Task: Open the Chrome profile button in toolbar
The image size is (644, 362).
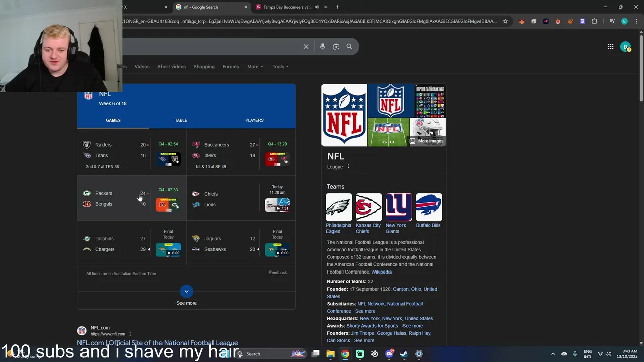Action: coord(624,21)
